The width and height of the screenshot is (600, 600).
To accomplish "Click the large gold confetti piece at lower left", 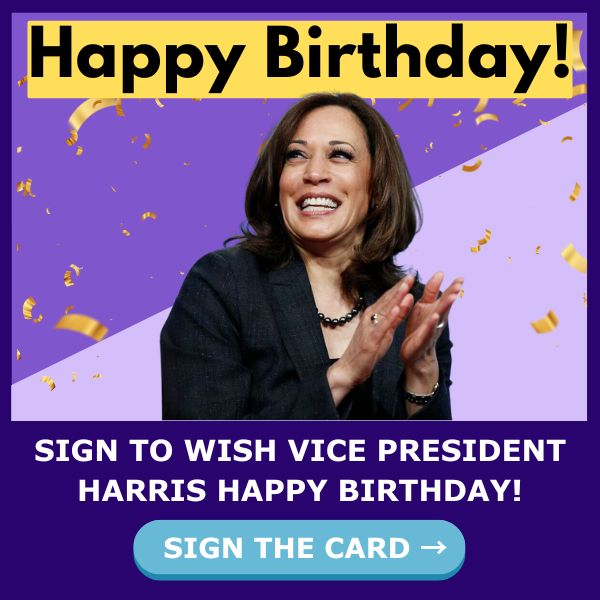I will [x=82, y=326].
